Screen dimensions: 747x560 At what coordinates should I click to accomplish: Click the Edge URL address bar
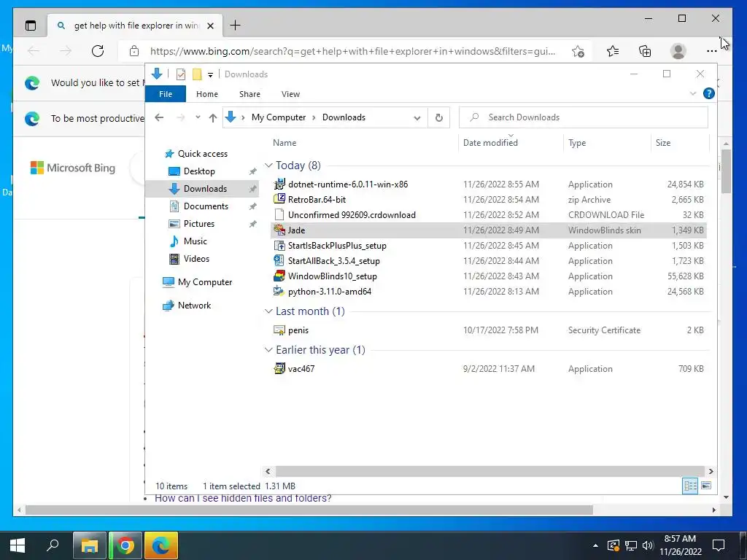tap(352, 51)
